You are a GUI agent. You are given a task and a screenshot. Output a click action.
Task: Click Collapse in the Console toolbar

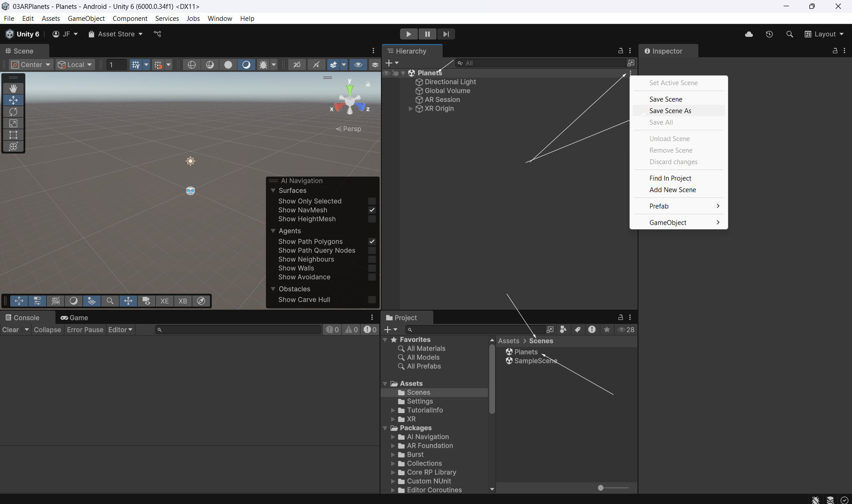[47, 330]
